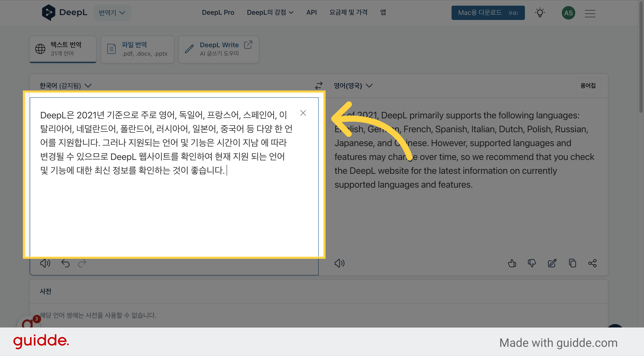The width and height of the screenshot is (644, 356).
Task: Undo the last source text edit
Action: coord(65,263)
